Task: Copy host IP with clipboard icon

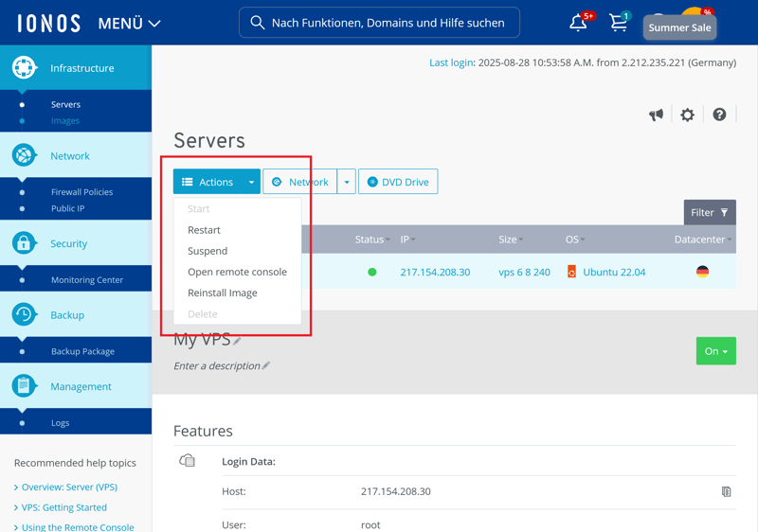Action: click(726, 492)
